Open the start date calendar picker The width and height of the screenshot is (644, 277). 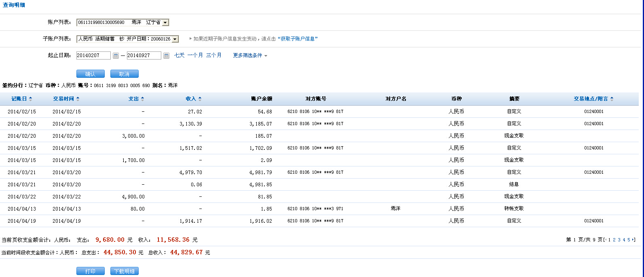click(116, 55)
